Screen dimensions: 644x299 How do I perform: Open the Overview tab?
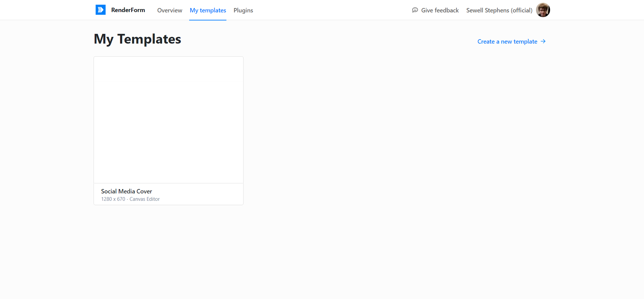tap(170, 10)
